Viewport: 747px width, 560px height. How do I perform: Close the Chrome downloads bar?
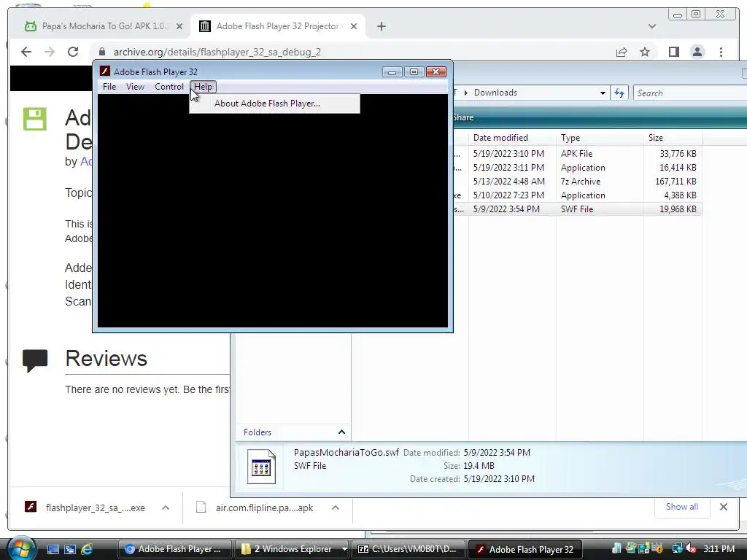tap(723, 507)
